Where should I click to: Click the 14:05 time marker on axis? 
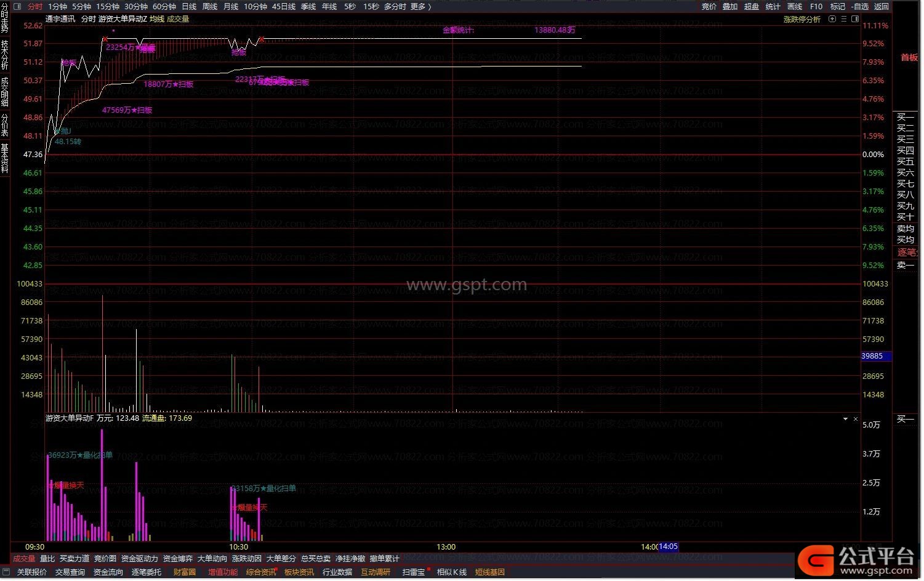pyautogui.click(x=668, y=546)
